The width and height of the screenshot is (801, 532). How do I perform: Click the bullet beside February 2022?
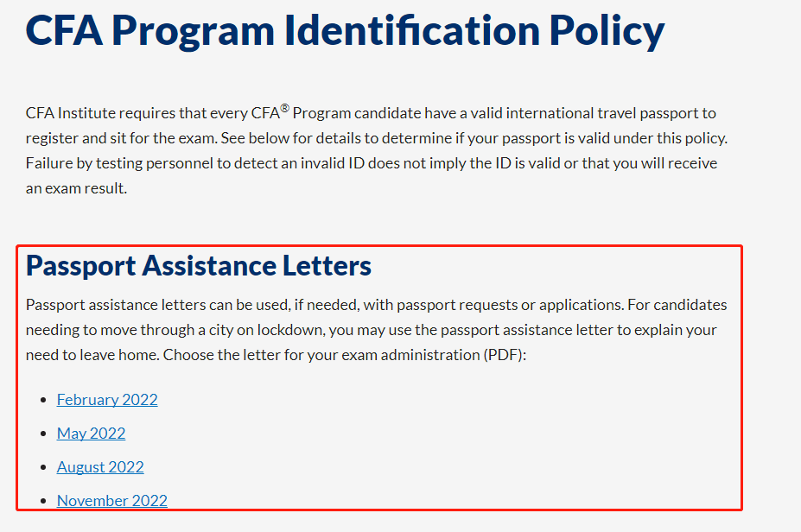43,401
